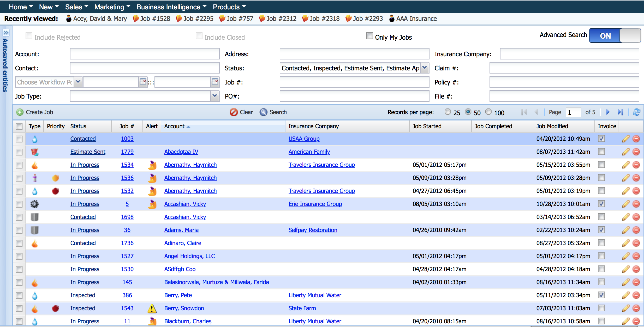
Task: Click into the Account search field
Action: coord(145,54)
